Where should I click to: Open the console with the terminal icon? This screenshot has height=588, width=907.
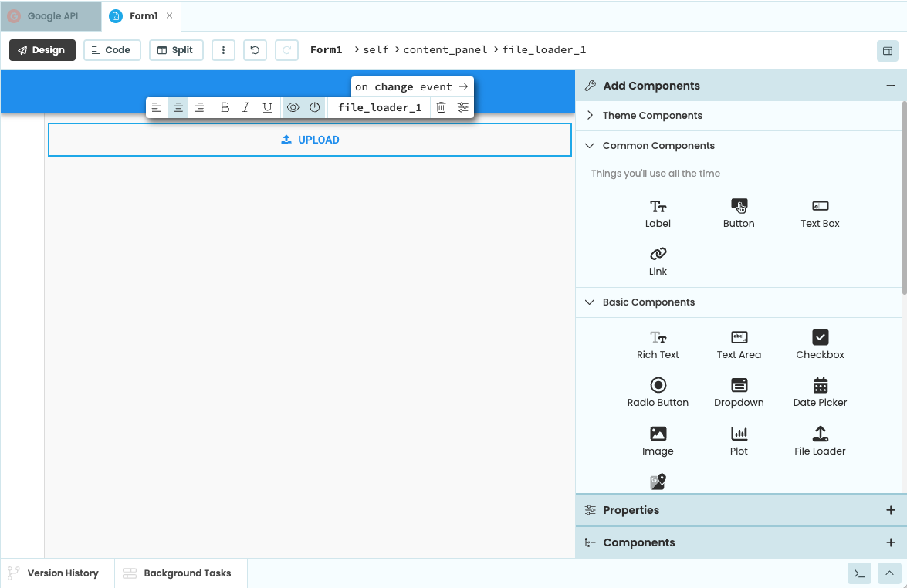[859, 573]
